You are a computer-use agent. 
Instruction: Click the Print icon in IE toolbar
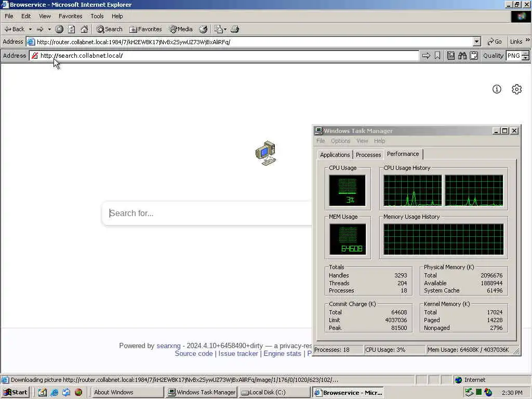[235, 29]
